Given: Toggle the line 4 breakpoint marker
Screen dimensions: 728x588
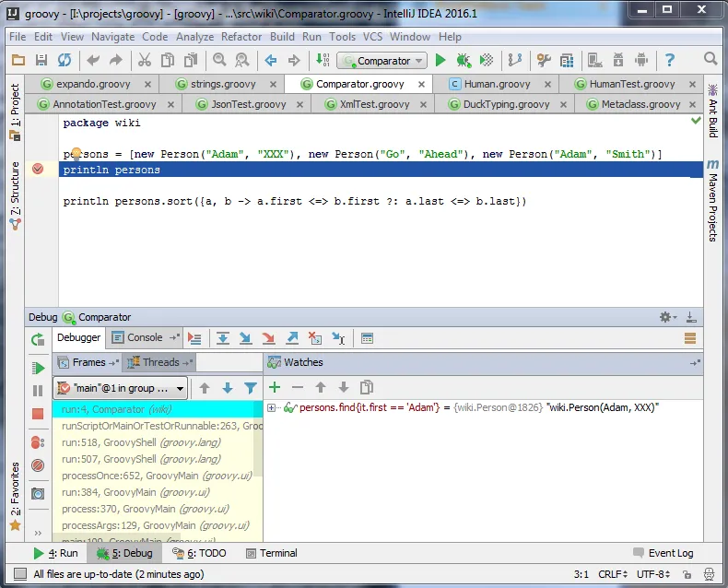Looking at the screenshot, I should pyautogui.click(x=38, y=169).
